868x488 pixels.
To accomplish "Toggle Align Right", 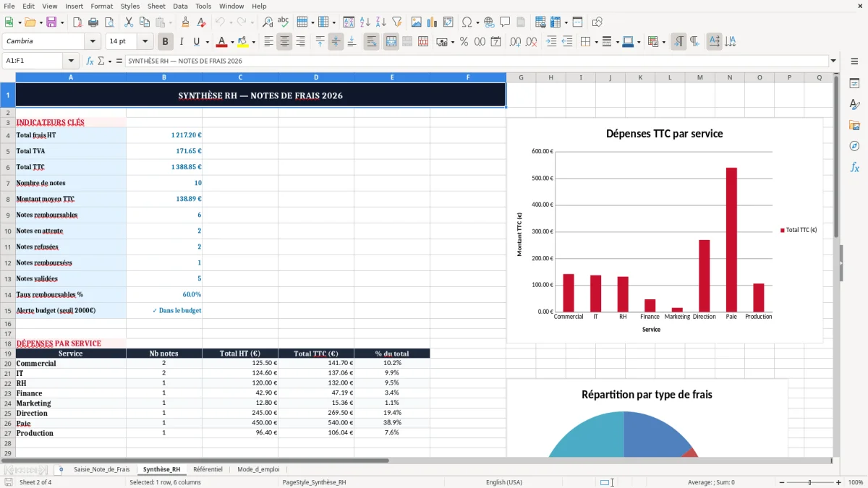I will click(300, 42).
